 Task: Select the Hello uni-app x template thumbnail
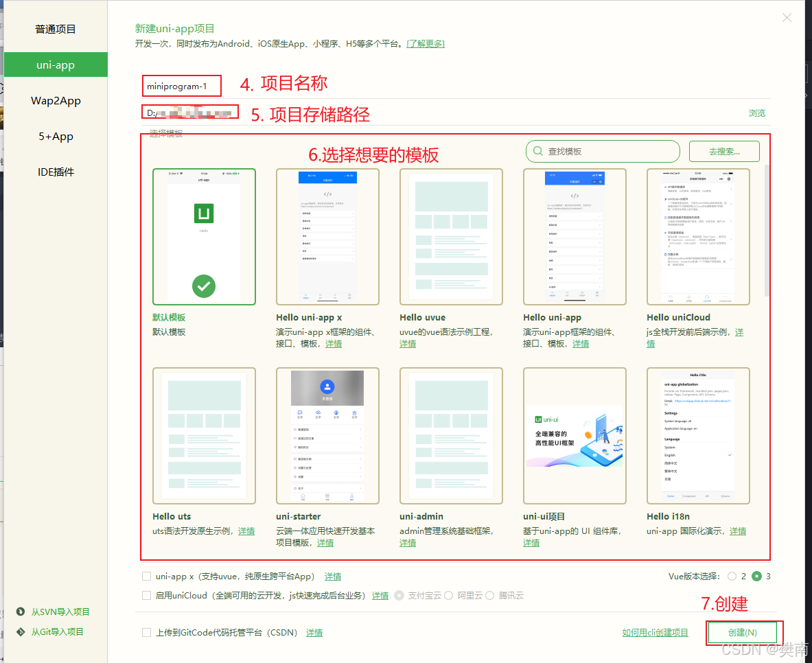click(327, 237)
